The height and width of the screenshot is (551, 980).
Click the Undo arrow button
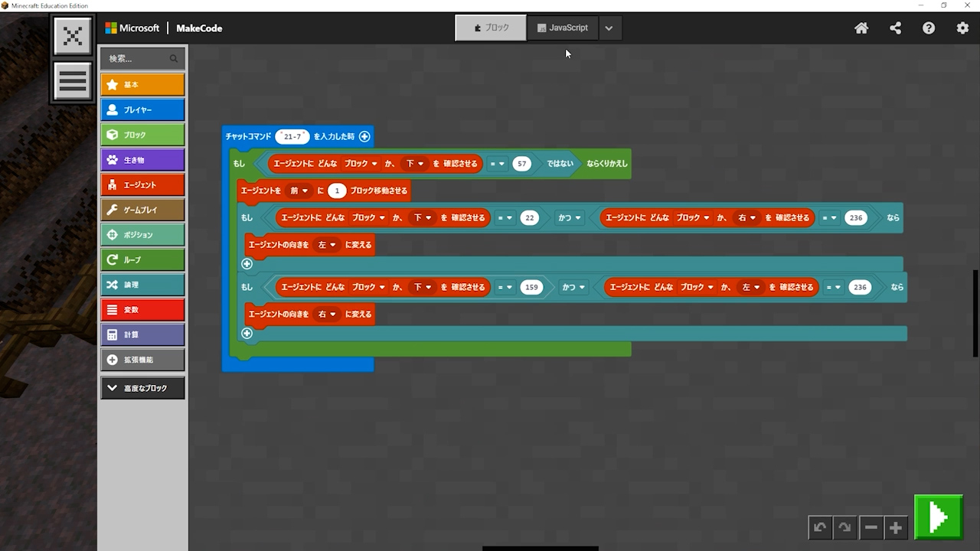click(x=820, y=527)
